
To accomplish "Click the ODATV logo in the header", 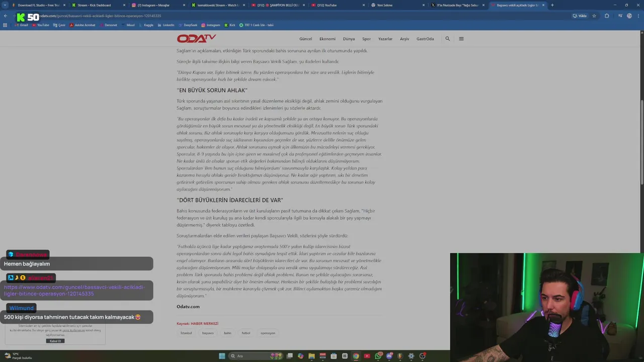I will point(196,39).
